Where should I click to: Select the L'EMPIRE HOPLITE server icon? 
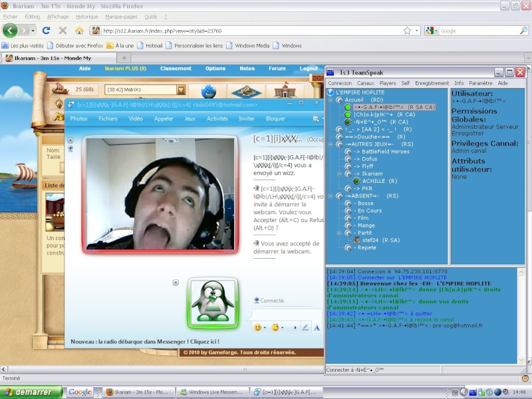[x=331, y=92]
